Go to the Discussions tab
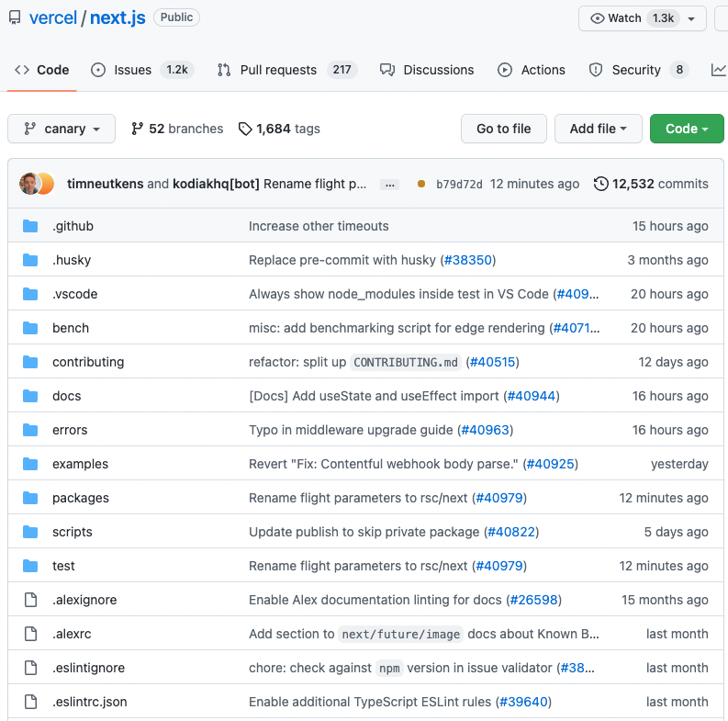728x721 pixels. 427,70
